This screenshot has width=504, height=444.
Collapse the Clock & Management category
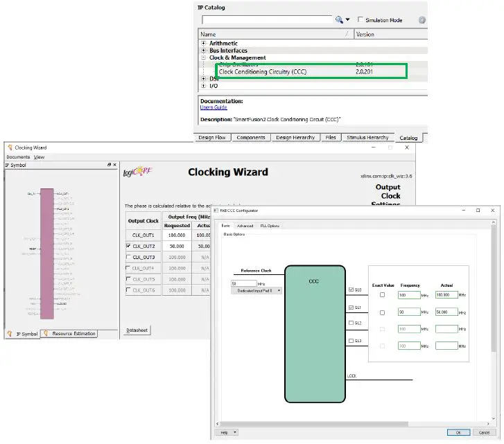coord(203,57)
